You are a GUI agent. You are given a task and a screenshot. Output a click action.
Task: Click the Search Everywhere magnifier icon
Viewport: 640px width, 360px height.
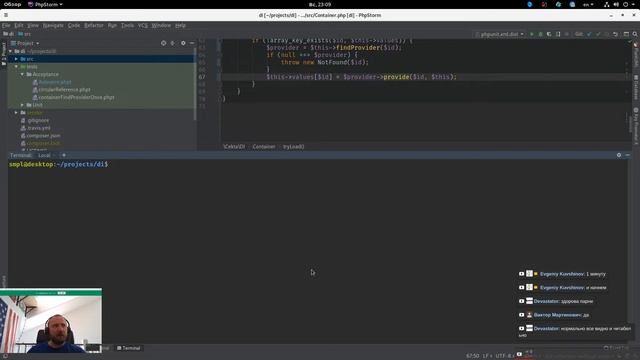tap(635, 34)
